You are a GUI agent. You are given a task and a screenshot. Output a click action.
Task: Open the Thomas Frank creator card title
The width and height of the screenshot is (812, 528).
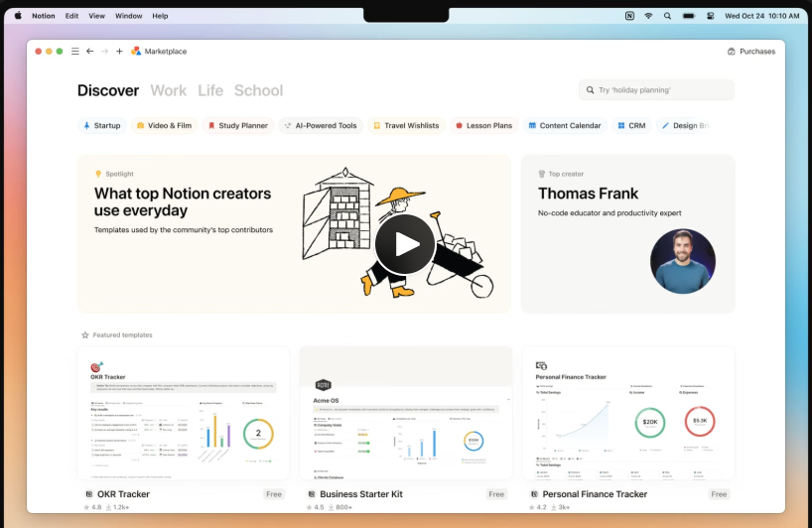pyautogui.click(x=589, y=194)
